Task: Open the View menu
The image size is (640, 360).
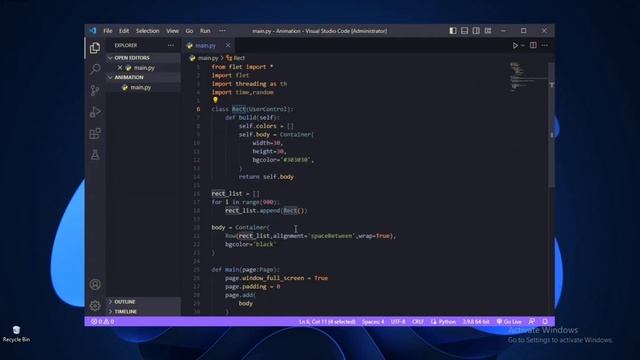Action: click(x=172, y=31)
